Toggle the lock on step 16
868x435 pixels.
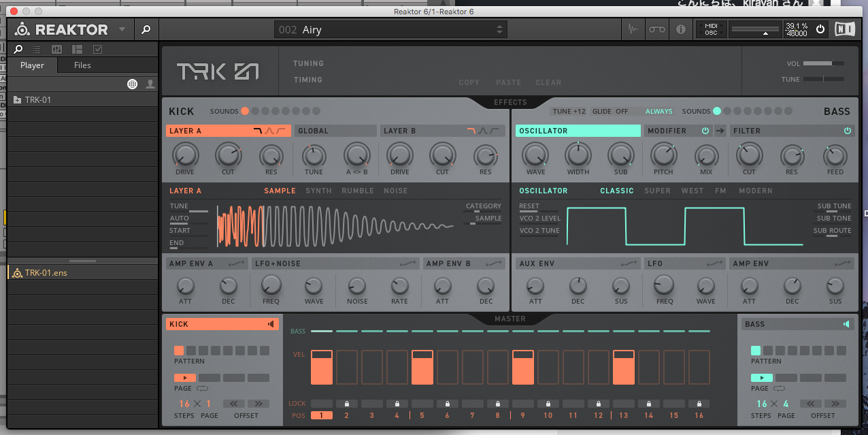tap(699, 404)
